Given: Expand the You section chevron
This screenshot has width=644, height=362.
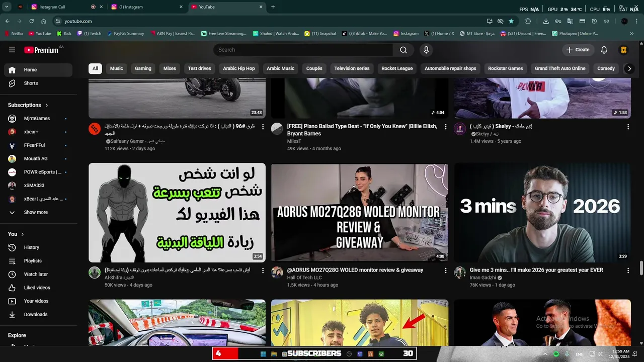Looking at the screenshot, I should pos(23,234).
